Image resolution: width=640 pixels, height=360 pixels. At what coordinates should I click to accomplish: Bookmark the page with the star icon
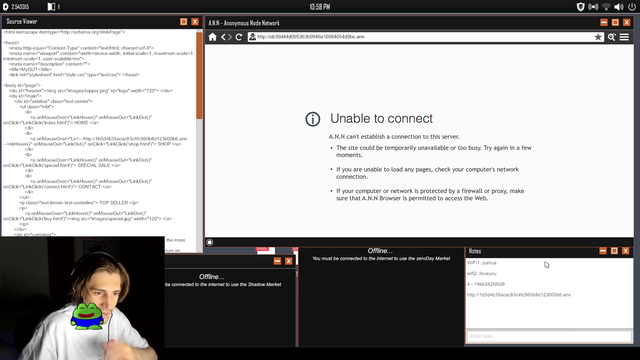pos(598,37)
